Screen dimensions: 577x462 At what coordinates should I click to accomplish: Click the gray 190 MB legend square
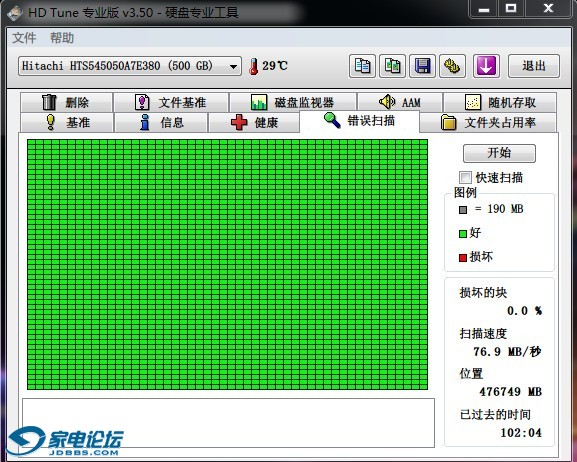tap(463, 210)
